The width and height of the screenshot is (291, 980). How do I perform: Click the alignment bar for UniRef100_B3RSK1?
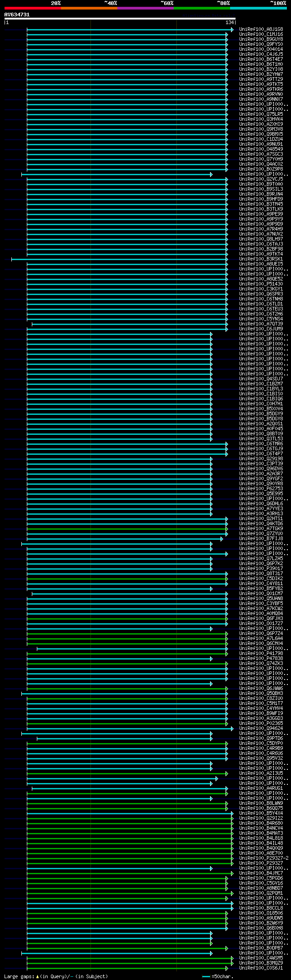[x=120, y=259]
